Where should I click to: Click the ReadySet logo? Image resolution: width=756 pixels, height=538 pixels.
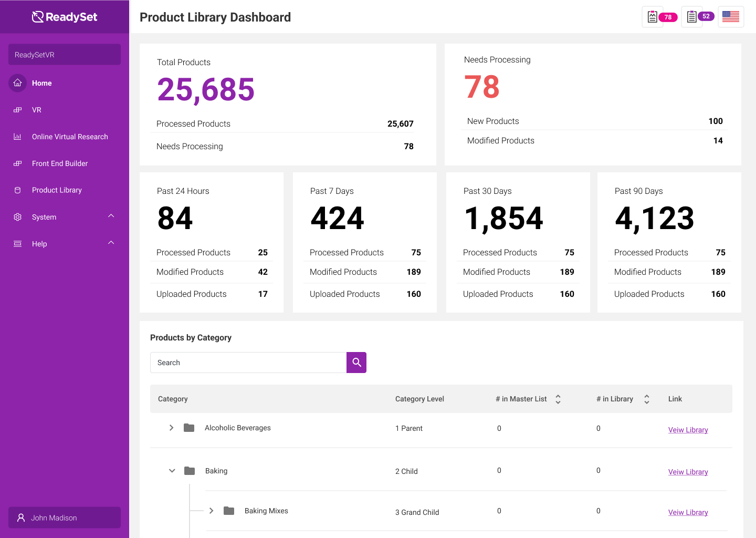(x=65, y=17)
